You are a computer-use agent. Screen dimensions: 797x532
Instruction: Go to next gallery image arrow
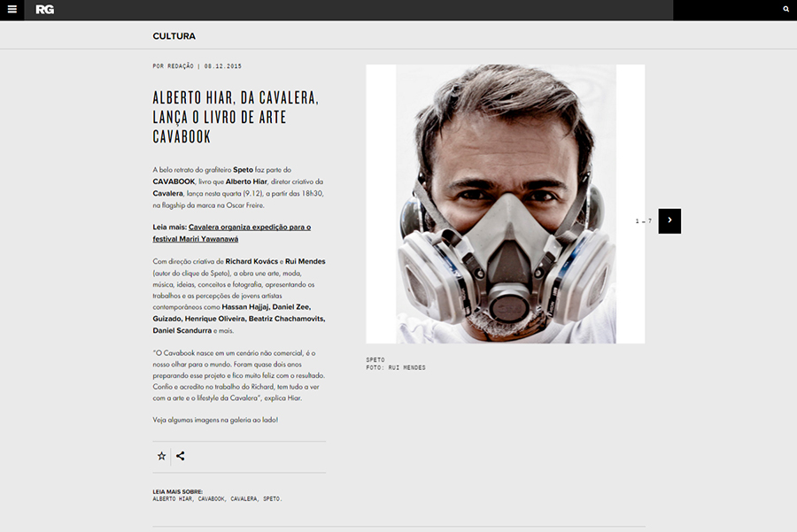[669, 220]
